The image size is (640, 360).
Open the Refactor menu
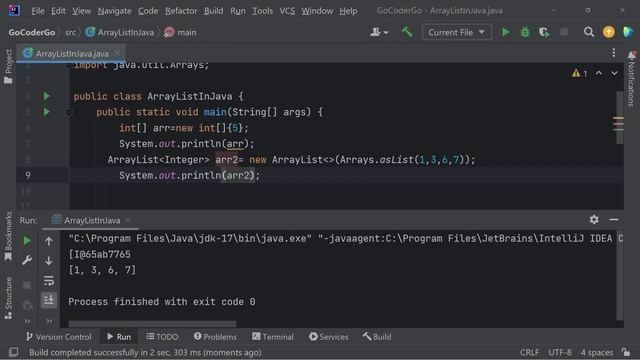181,11
